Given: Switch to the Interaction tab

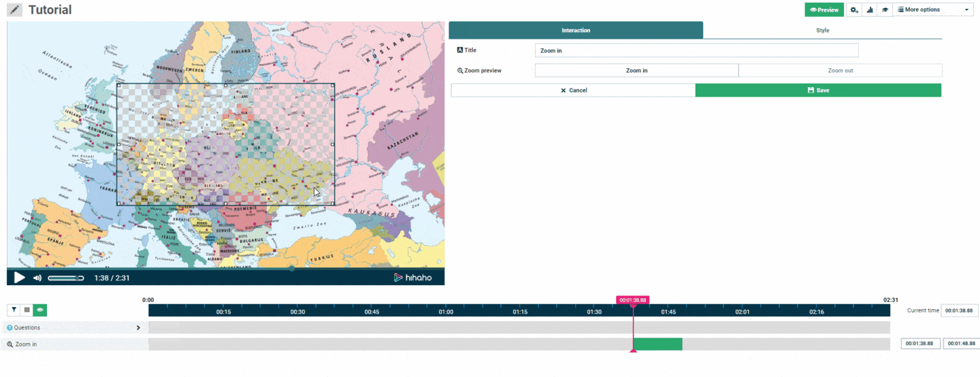Looking at the screenshot, I should pyautogui.click(x=576, y=30).
